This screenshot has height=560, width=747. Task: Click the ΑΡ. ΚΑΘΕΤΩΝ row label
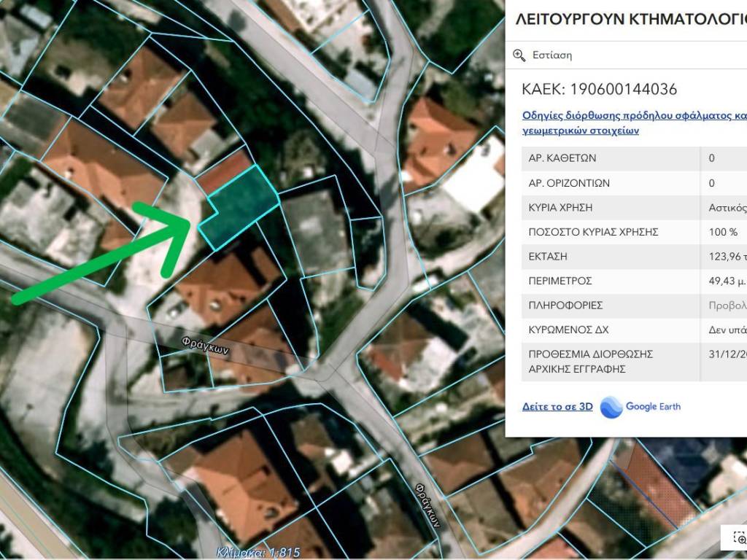[x=562, y=157]
